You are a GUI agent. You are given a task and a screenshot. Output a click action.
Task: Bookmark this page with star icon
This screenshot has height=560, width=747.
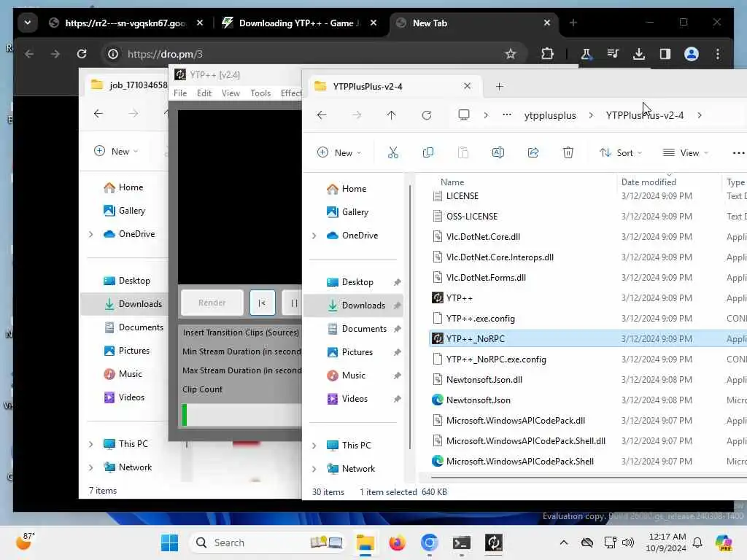click(x=510, y=54)
